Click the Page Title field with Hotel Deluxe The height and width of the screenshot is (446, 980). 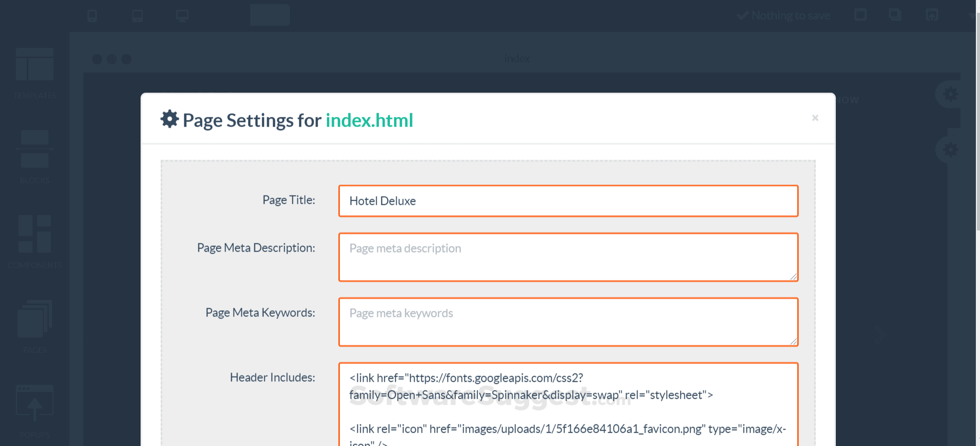click(568, 201)
